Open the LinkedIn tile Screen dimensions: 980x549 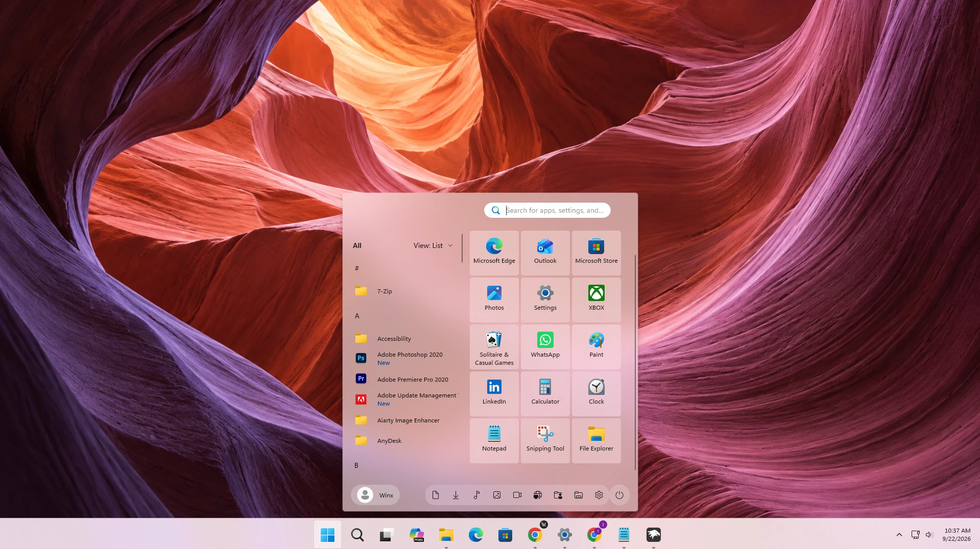click(494, 393)
